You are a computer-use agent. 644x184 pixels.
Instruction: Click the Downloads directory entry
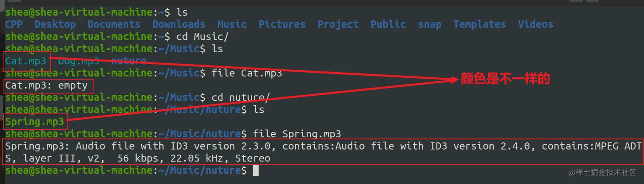click(x=179, y=24)
